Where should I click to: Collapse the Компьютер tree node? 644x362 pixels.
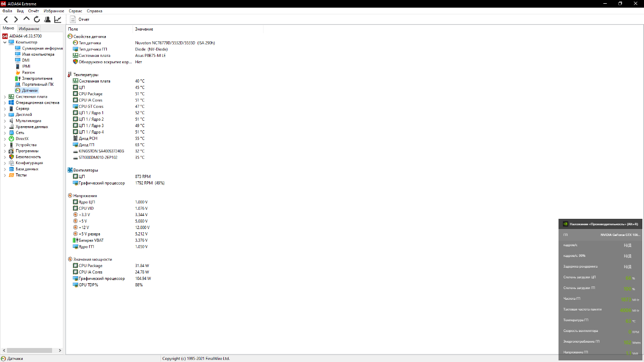tap(5, 42)
